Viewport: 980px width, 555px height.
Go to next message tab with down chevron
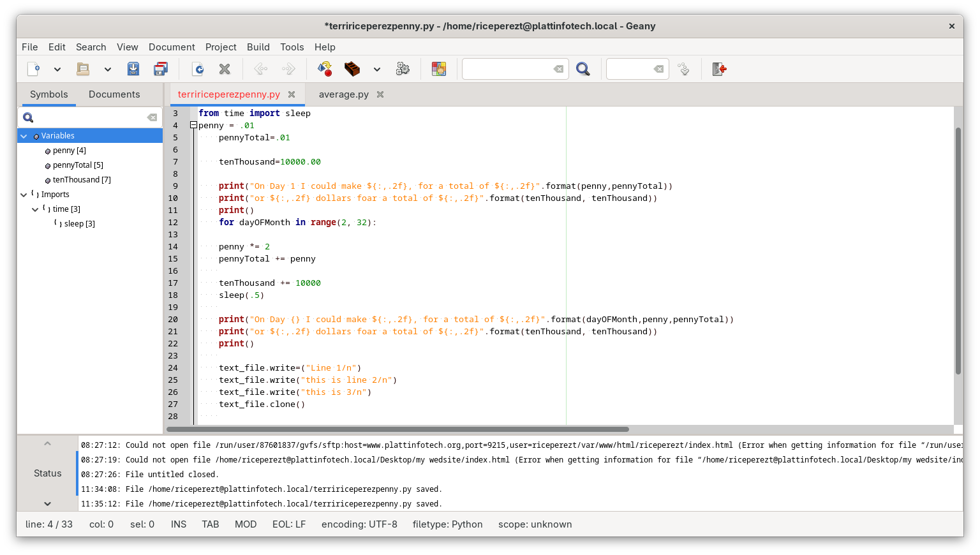47,503
